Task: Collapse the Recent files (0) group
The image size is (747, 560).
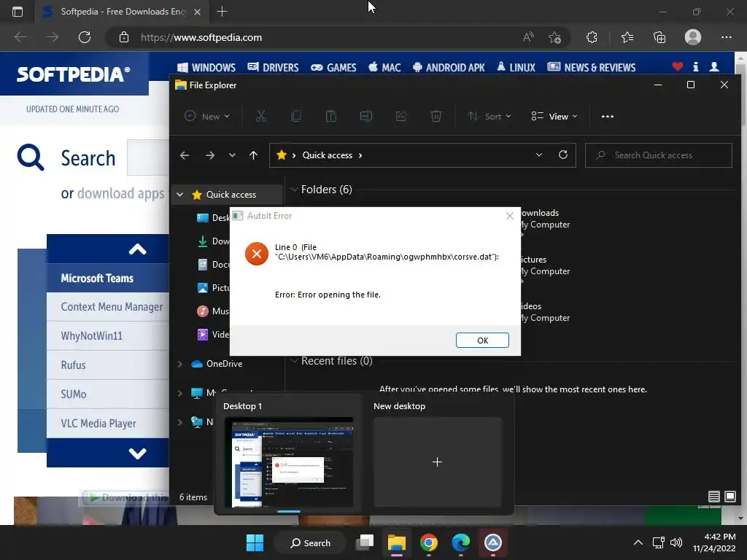Action: [x=294, y=361]
